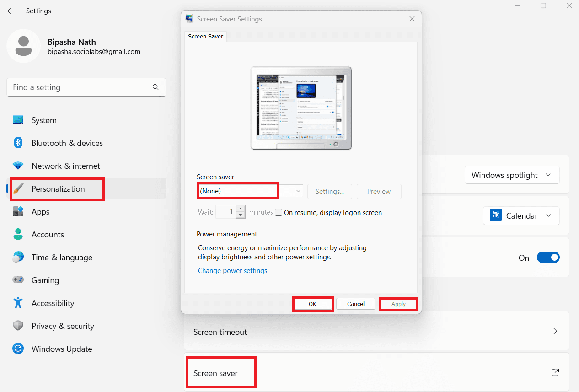Screen dimensions: 579x392
Task: Go back using the Settings back arrow
Action: pyautogui.click(x=11, y=11)
